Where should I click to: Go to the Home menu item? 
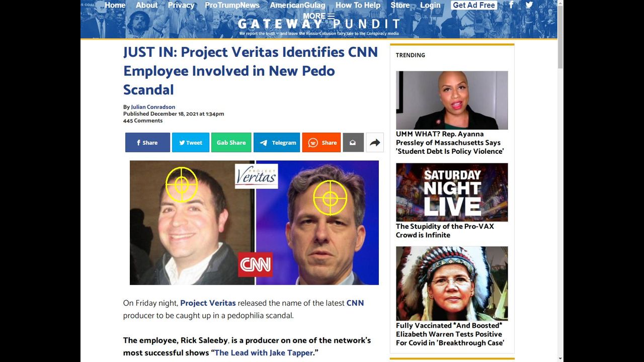tap(115, 5)
